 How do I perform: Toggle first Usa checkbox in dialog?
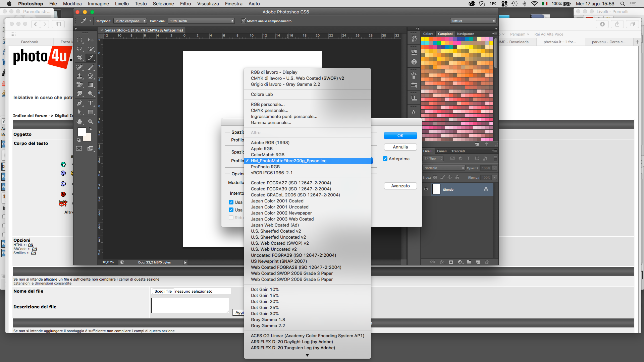(x=231, y=202)
